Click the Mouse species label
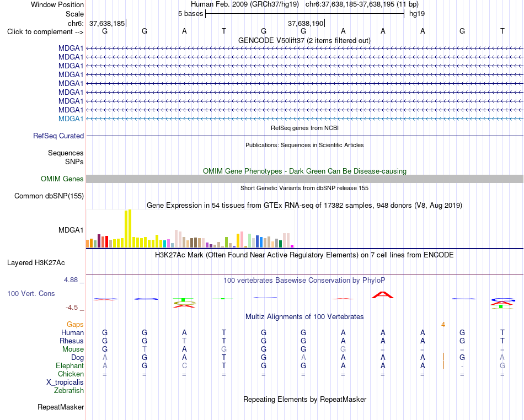This screenshot has width=524, height=420. pyautogui.click(x=73, y=349)
